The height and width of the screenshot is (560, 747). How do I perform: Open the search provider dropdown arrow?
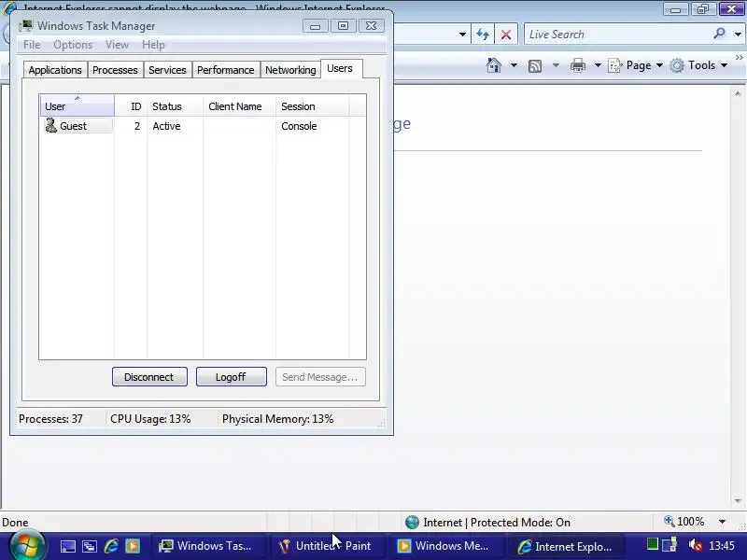pos(738,35)
